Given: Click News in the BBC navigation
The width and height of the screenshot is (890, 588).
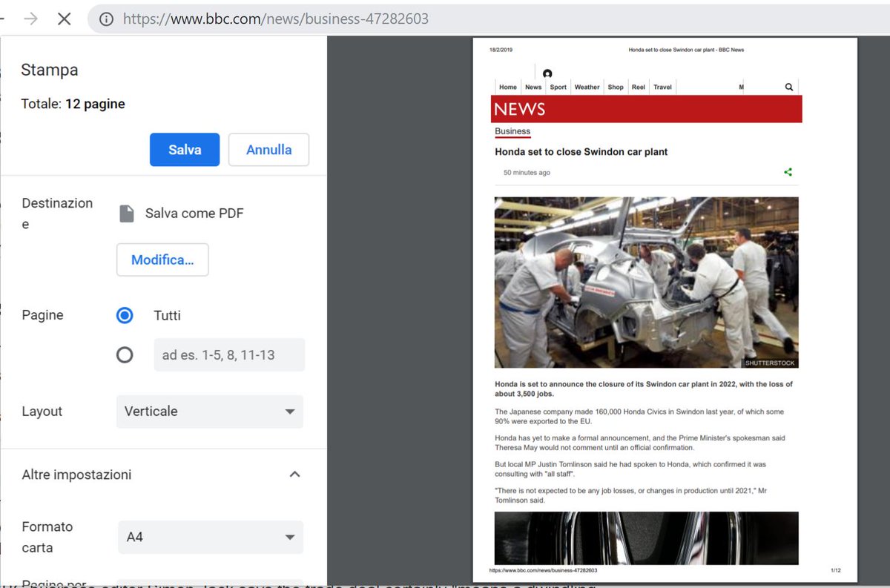Looking at the screenshot, I should 533,87.
